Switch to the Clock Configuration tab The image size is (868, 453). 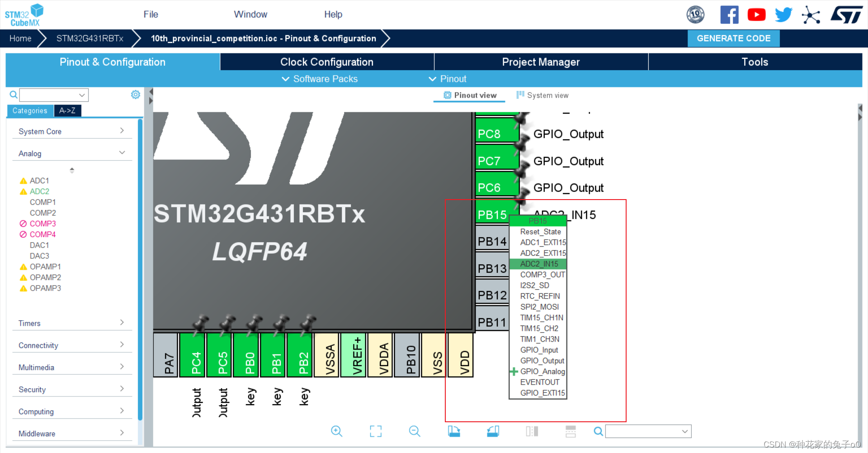(x=327, y=62)
